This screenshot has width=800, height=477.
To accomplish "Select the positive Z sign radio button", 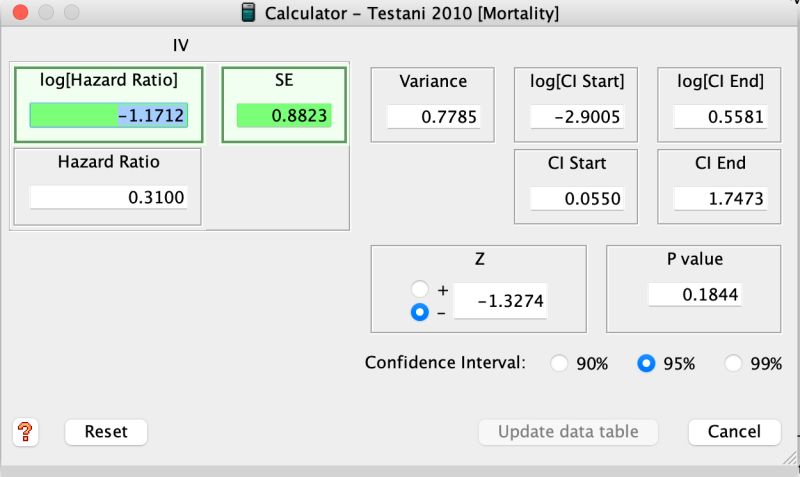I will pyautogui.click(x=420, y=289).
